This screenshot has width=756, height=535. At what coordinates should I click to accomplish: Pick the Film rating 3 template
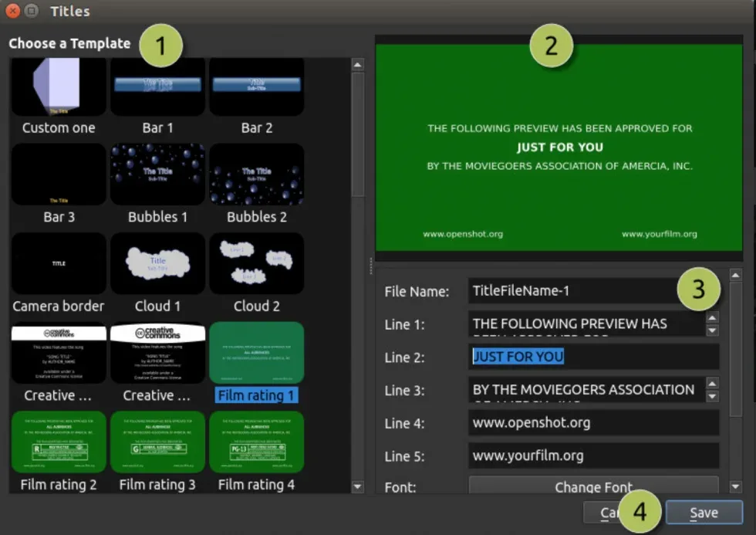tap(157, 442)
